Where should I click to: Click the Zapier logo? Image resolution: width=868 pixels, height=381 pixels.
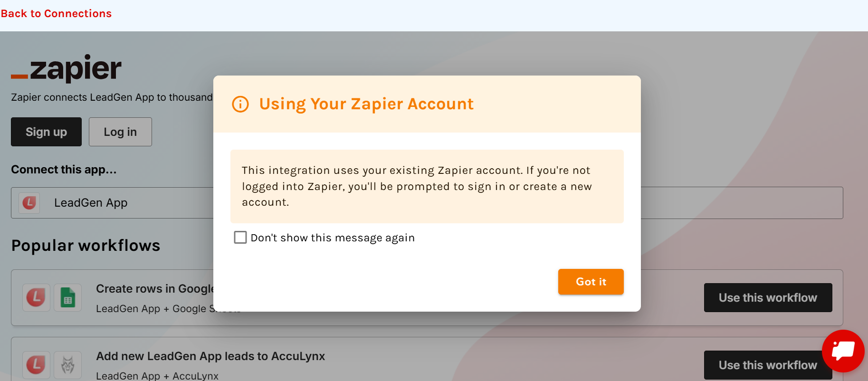click(x=66, y=68)
